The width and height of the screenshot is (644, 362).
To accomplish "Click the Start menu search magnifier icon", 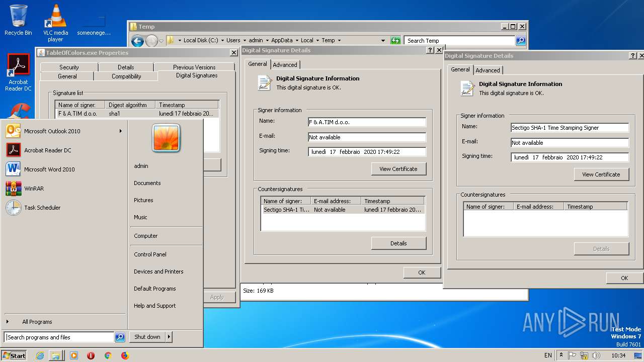I will (x=120, y=337).
